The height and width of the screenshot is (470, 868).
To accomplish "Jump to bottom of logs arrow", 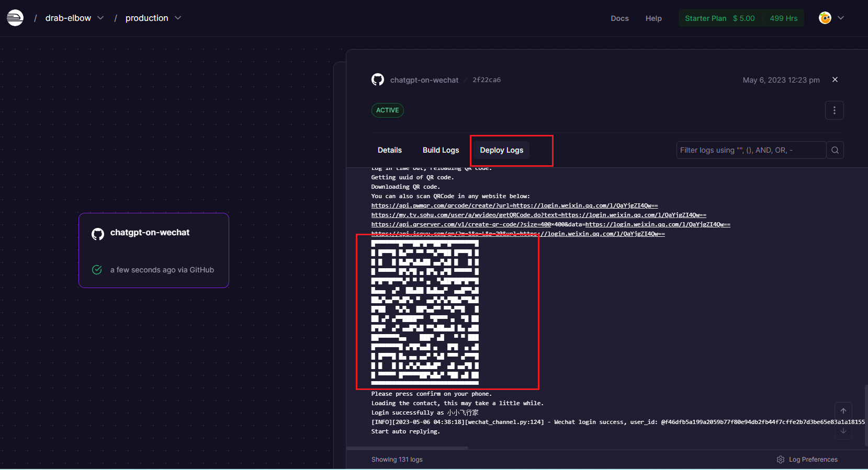I will pos(843,431).
